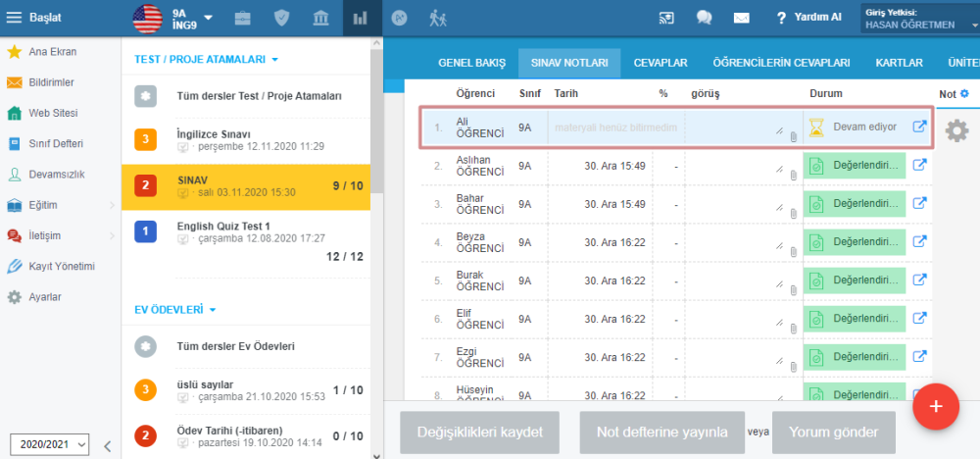The width and height of the screenshot is (980, 459).
Task: Expand the EV ÖDEVLERİ dropdown
Action: tap(175, 310)
